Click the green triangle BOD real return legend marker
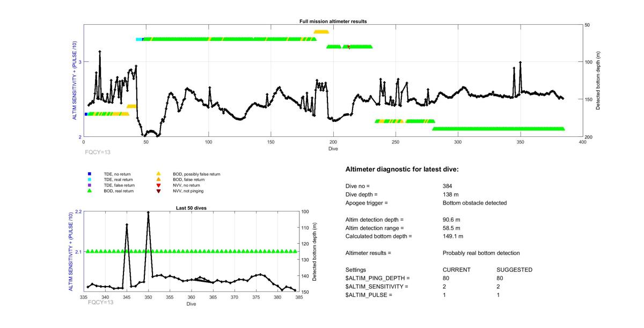This screenshot has width=644, height=328. 90,190
